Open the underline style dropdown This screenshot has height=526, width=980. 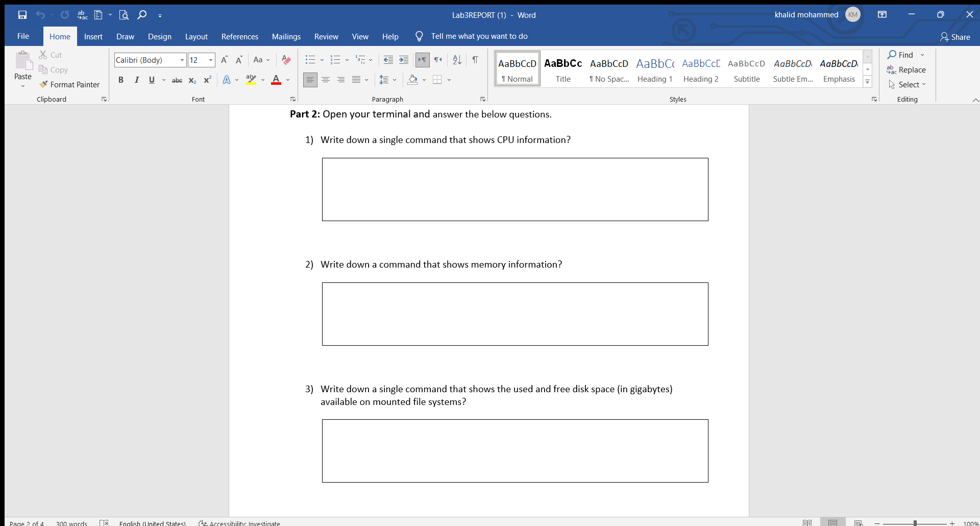coord(163,80)
